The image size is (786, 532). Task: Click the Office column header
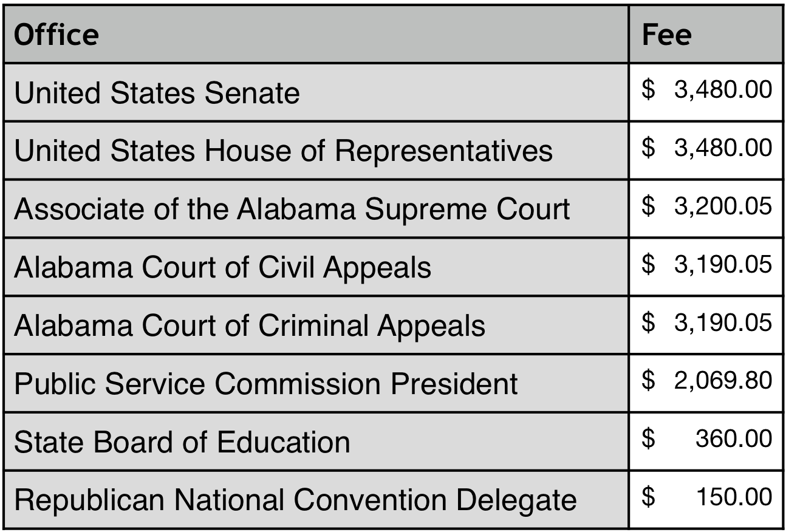(x=56, y=35)
